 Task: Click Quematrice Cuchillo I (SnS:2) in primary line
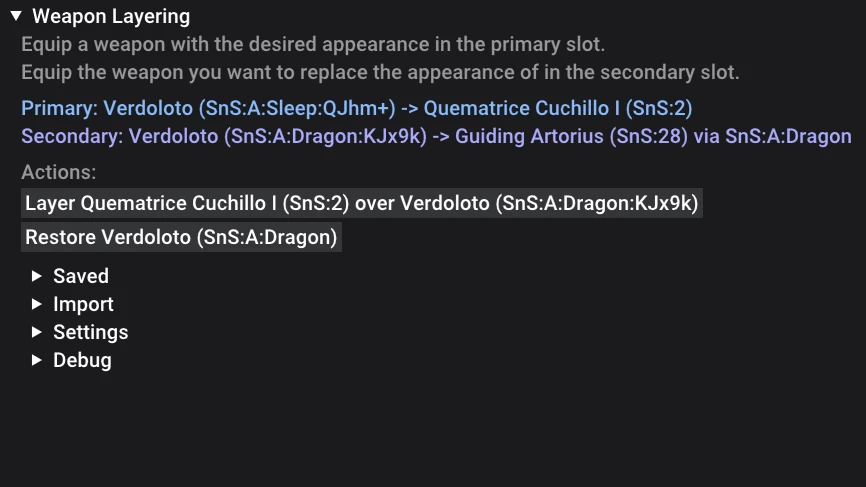[x=558, y=108]
